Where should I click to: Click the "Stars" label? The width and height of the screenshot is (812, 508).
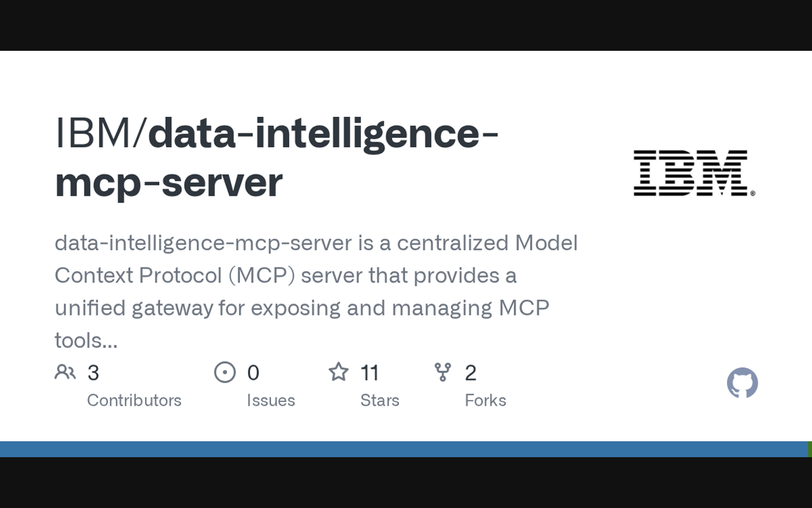[379, 400]
